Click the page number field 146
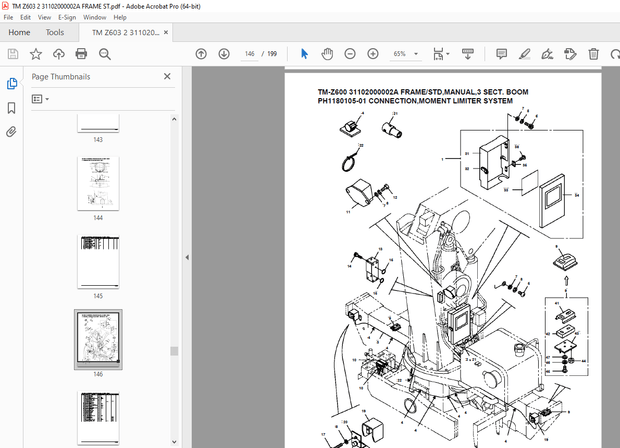Image resolution: width=620 pixels, height=448 pixels. pos(250,54)
